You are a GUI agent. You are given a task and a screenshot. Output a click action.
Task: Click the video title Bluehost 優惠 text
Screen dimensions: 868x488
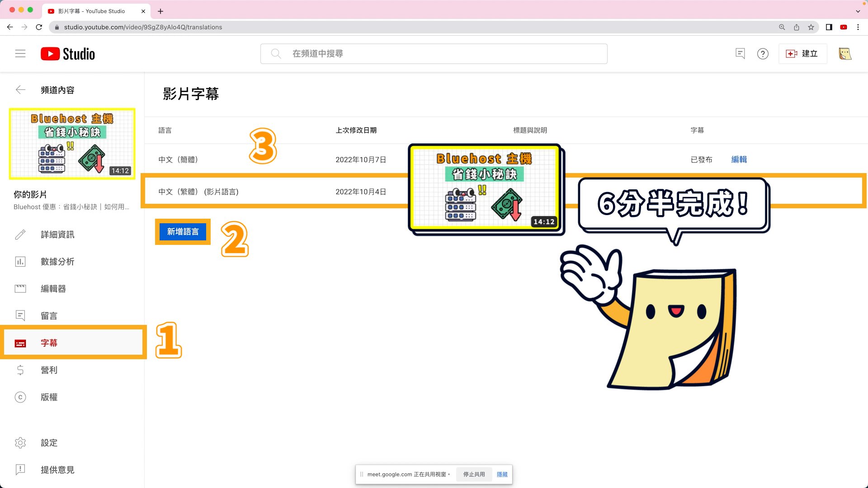pyautogui.click(x=71, y=207)
